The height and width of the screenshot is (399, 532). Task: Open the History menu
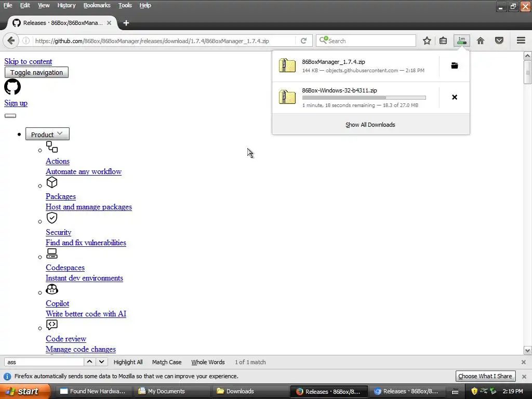pyautogui.click(x=66, y=5)
